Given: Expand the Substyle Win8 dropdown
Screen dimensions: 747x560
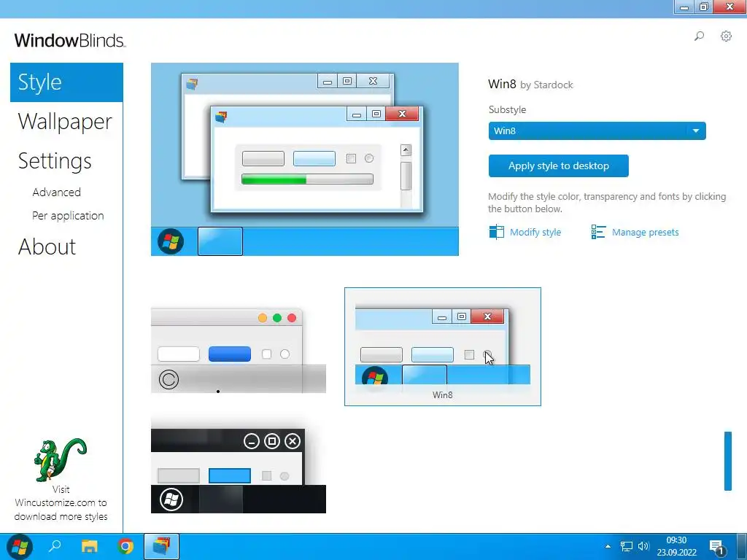Looking at the screenshot, I should click(597, 131).
